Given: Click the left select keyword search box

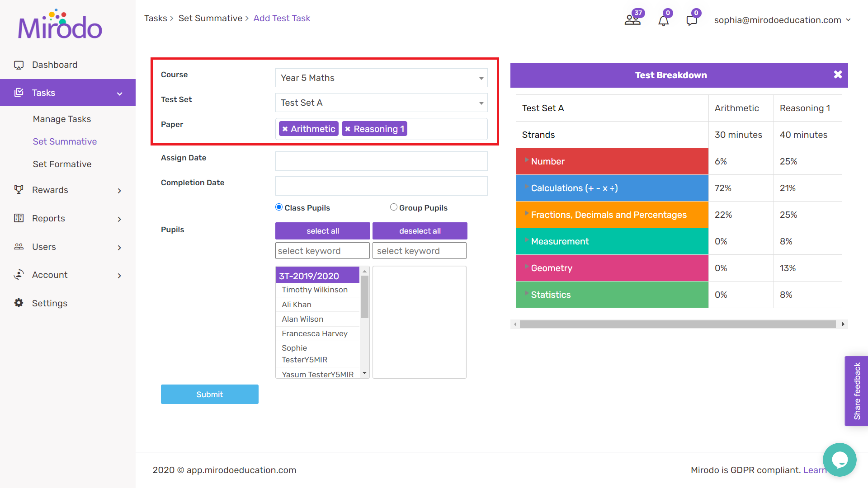Looking at the screenshot, I should (x=322, y=251).
